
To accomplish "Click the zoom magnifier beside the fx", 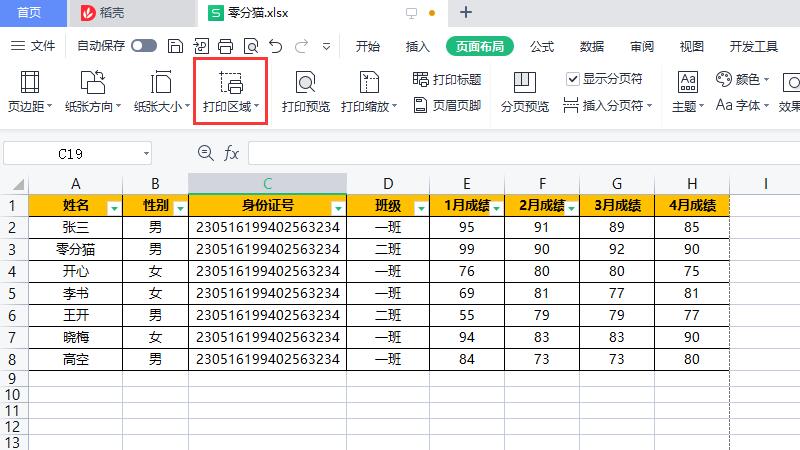I will (x=206, y=153).
